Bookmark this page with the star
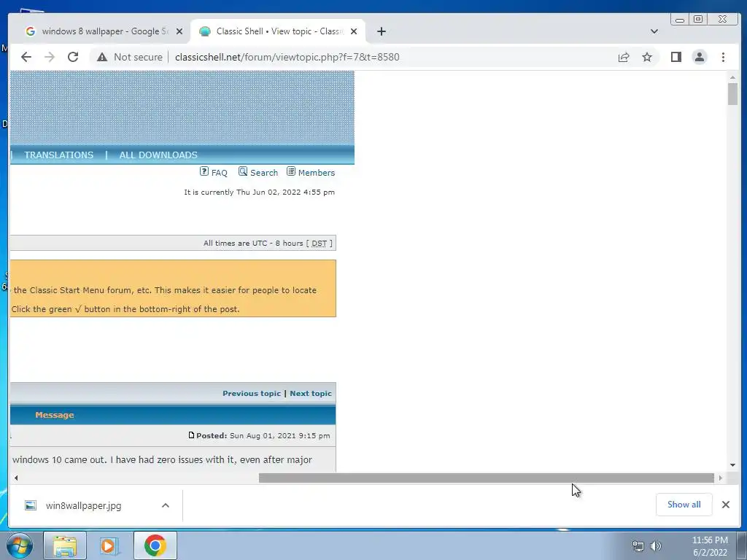747x560 pixels. pyautogui.click(x=647, y=57)
